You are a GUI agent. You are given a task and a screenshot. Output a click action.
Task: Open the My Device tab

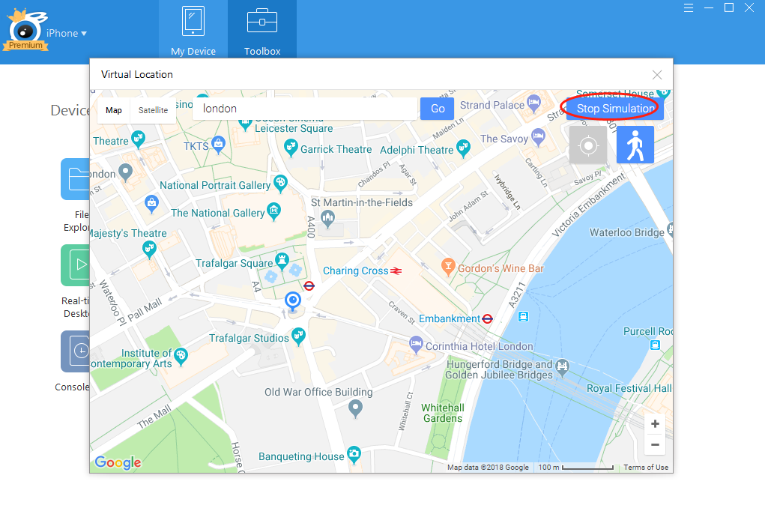[193, 30]
